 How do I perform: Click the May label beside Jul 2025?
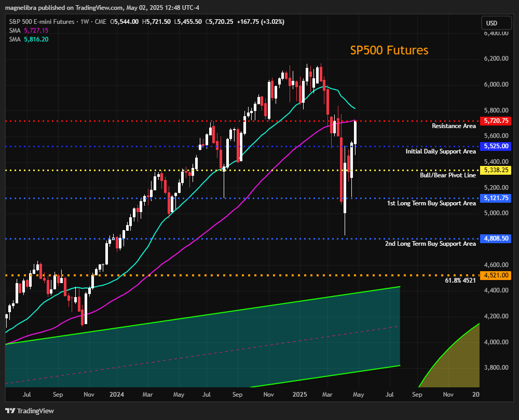coord(359,395)
